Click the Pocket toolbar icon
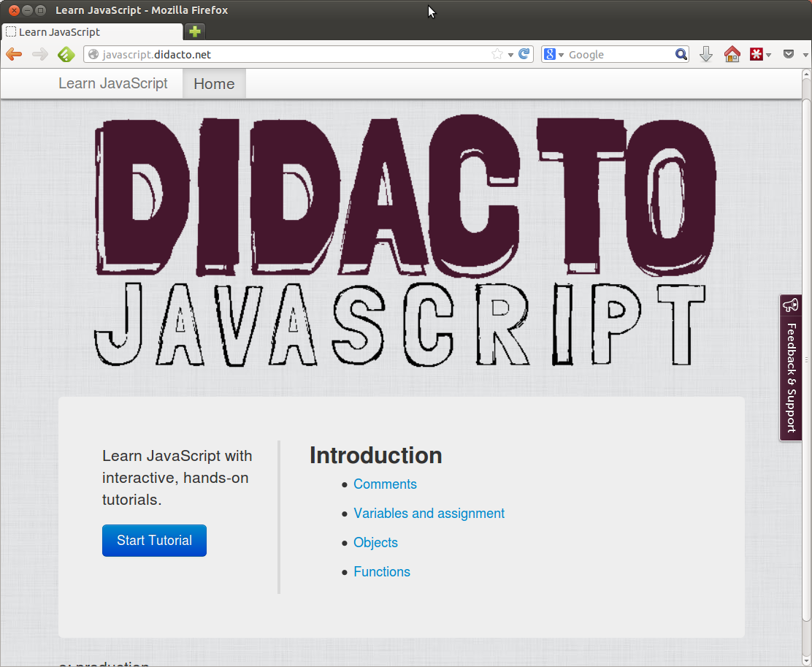 coord(789,54)
